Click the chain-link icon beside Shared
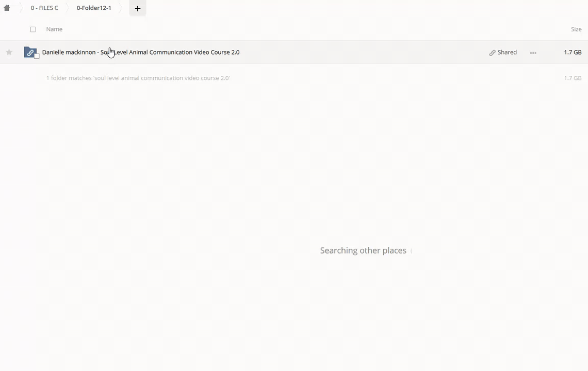 pos(492,53)
